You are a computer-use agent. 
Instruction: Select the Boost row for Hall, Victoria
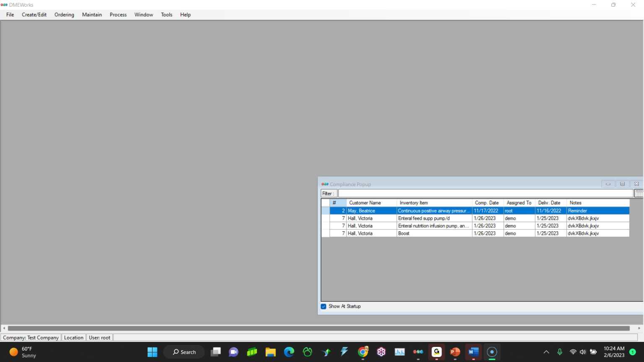tap(434, 233)
